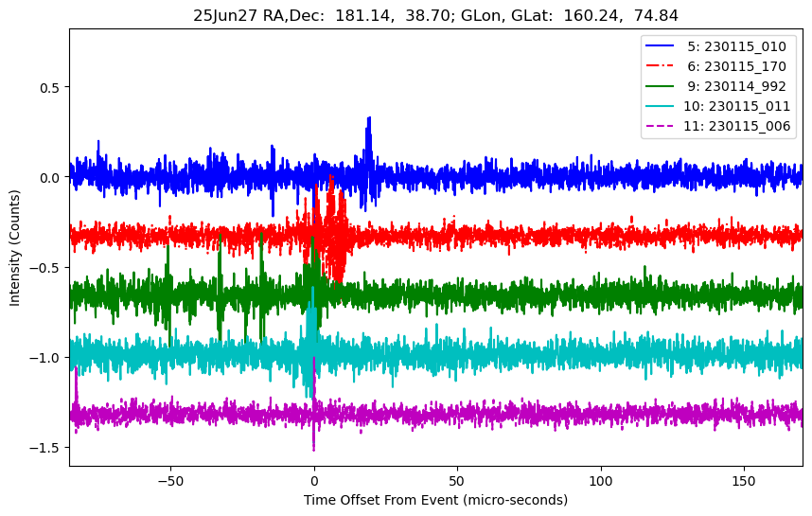This screenshot has width=812, height=516.
Task: Click the y-axis tick label −0.5
Action: pyautogui.click(x=46, y=268)
